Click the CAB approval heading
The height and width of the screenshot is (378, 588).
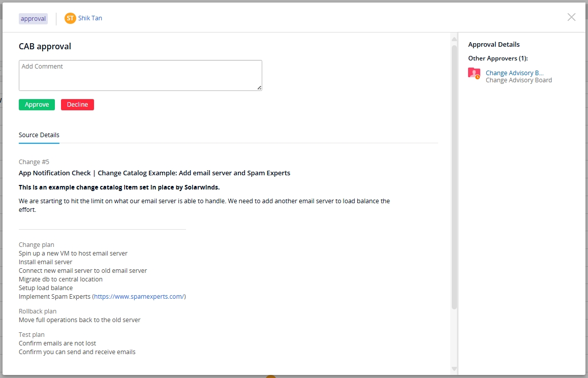tap(45, 46)
